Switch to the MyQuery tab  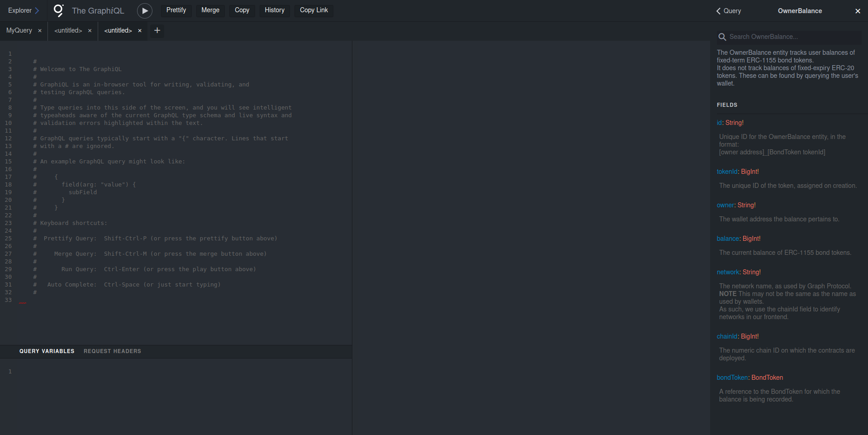pos(19,30)
